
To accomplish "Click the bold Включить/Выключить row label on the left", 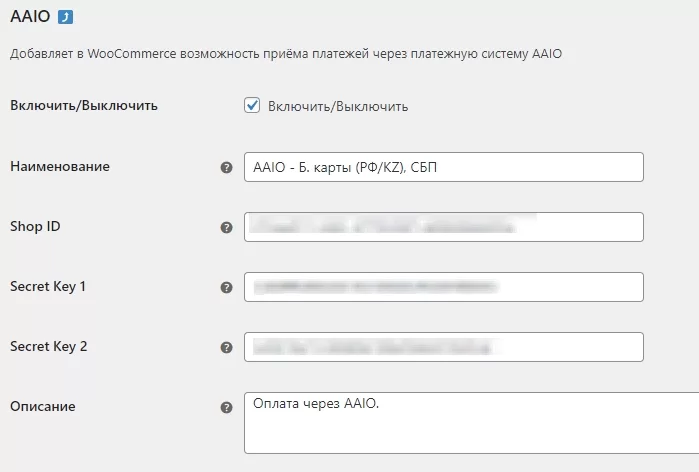I will point(83,105).
